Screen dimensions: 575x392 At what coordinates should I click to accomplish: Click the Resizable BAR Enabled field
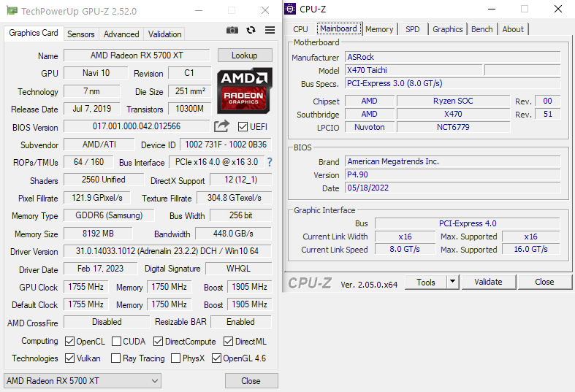[x=241, y=322]
